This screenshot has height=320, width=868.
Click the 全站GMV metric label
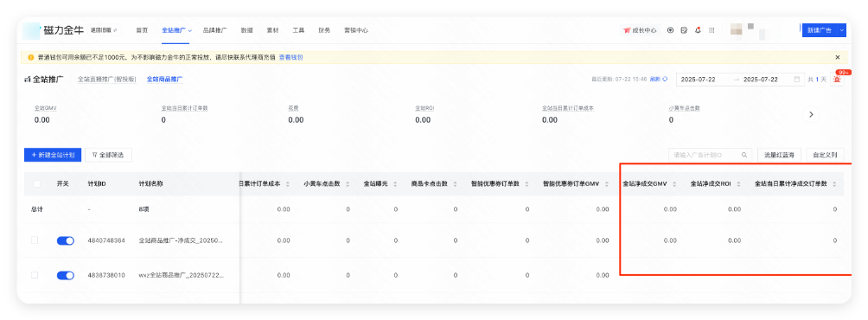pyautogui.click(x=46, y=108)
